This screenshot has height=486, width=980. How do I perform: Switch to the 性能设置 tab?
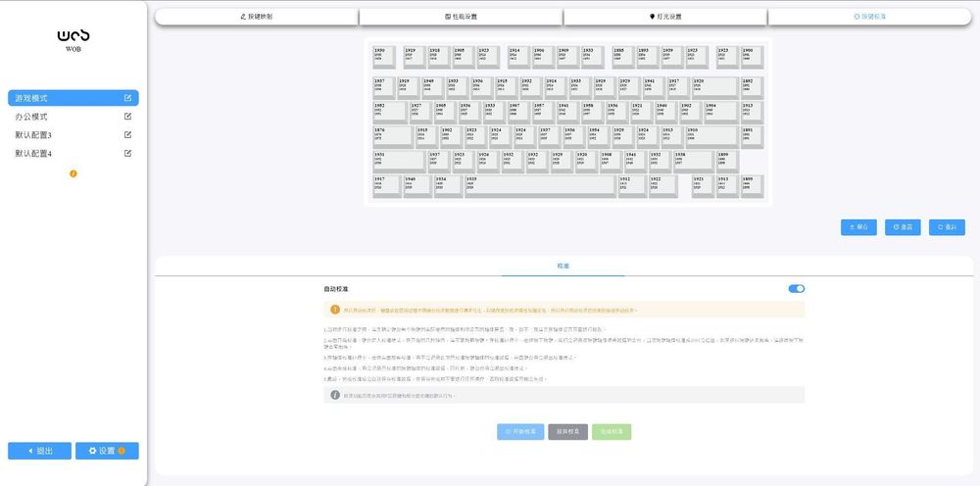pos(461,17)
